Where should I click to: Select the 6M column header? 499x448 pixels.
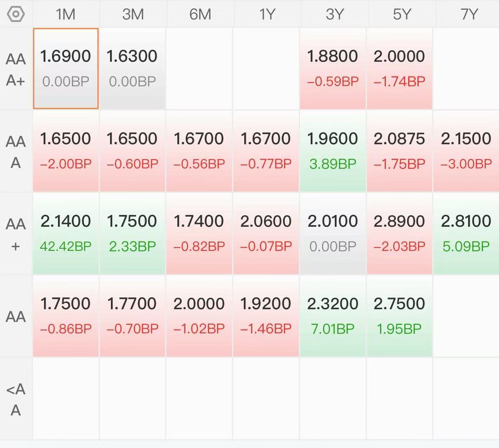(200, 14)
